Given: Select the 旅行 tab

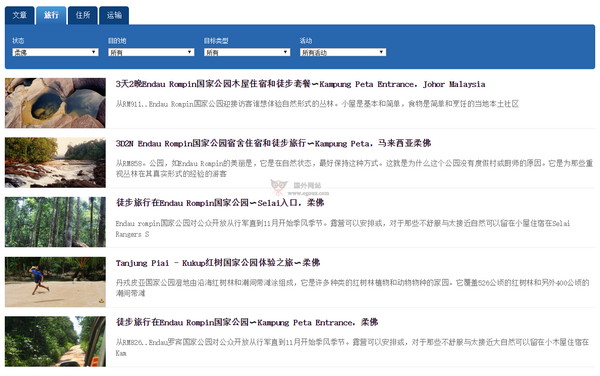Looking at the screenshot, I should [51, 15].
